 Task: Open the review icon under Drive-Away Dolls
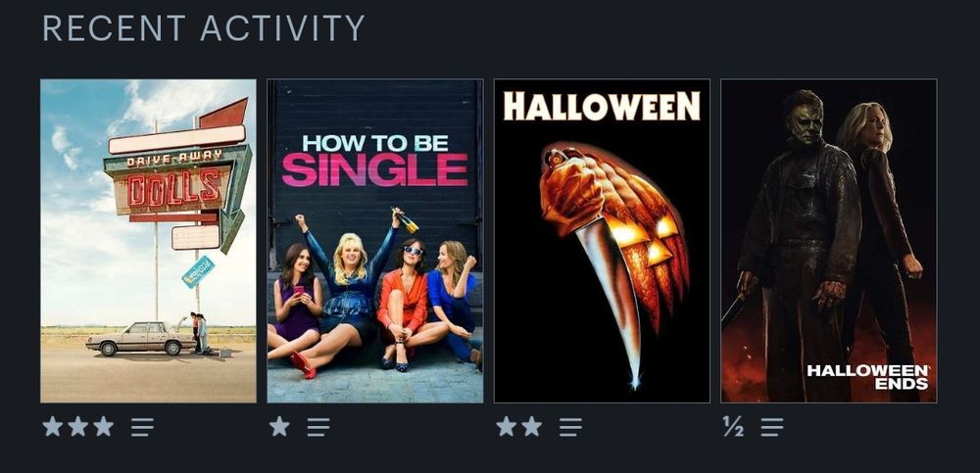(142, 427)
